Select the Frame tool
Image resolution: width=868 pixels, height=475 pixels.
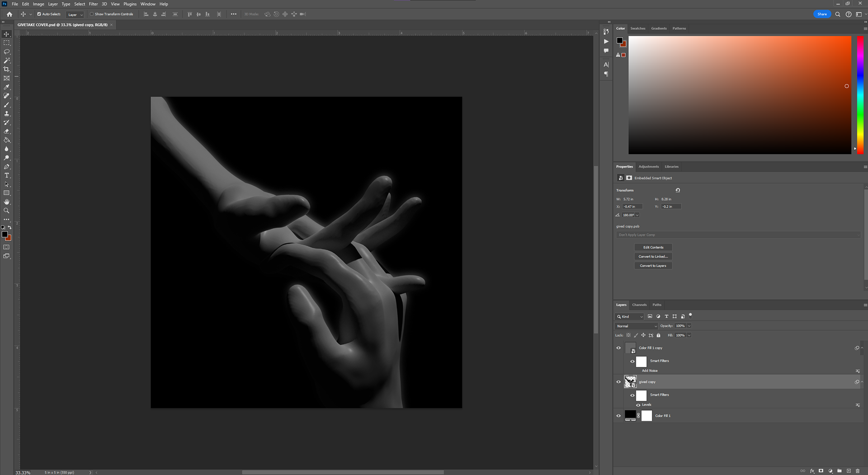click(x=7, y=78)
